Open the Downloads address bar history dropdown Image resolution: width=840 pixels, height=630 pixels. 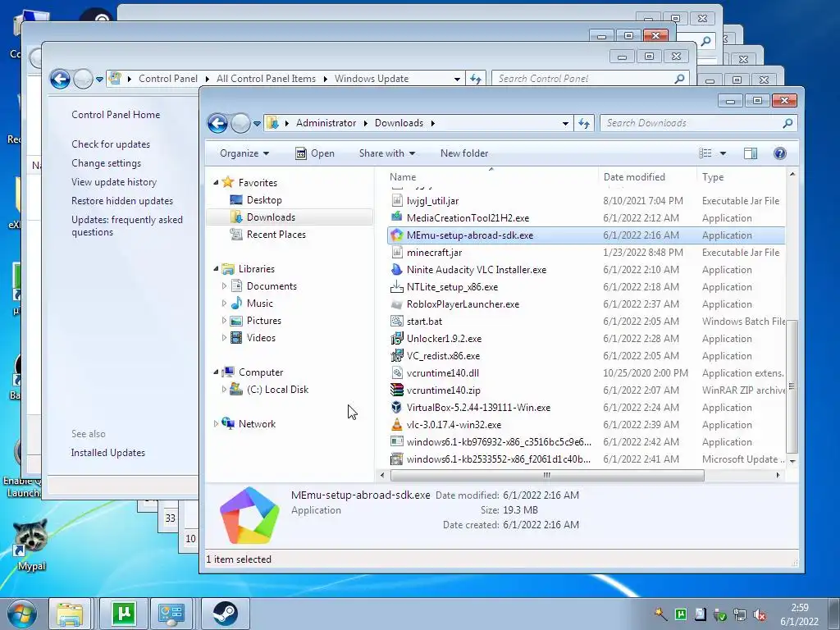tap(565, 124)
